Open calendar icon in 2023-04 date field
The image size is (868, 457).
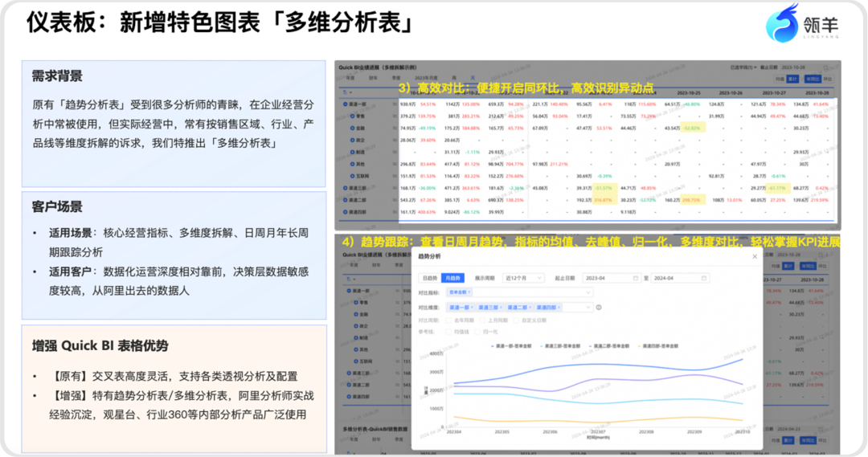coord(636,278)
